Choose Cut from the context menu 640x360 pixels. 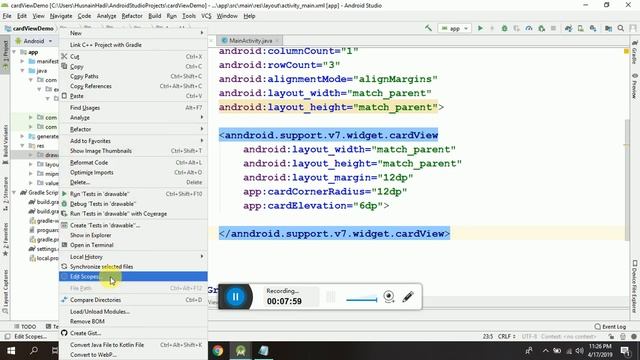click(133, 56)
